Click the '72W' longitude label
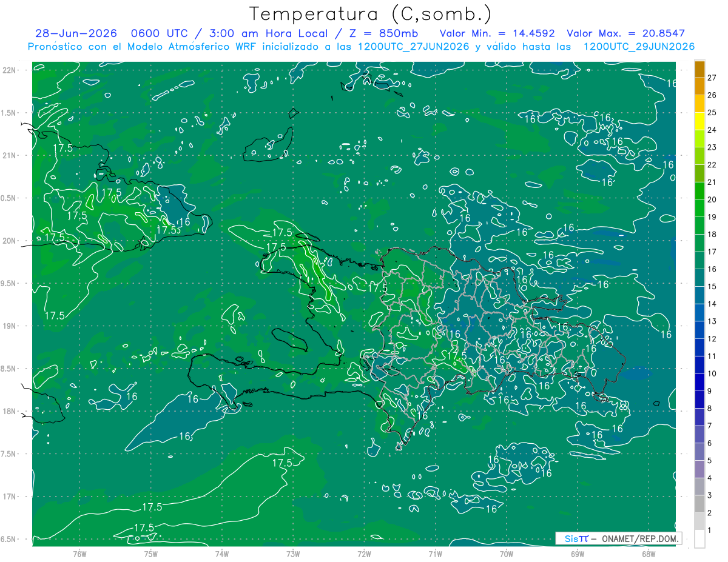Viewport: 728px width, 562px height. [364, 554]
